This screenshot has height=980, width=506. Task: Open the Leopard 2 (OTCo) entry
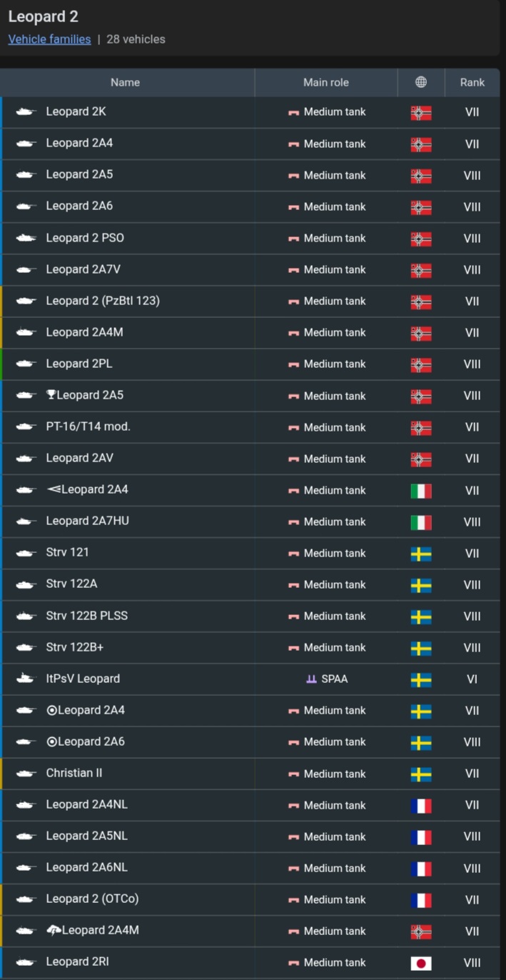pyautogui.click(x=92, y=899)
